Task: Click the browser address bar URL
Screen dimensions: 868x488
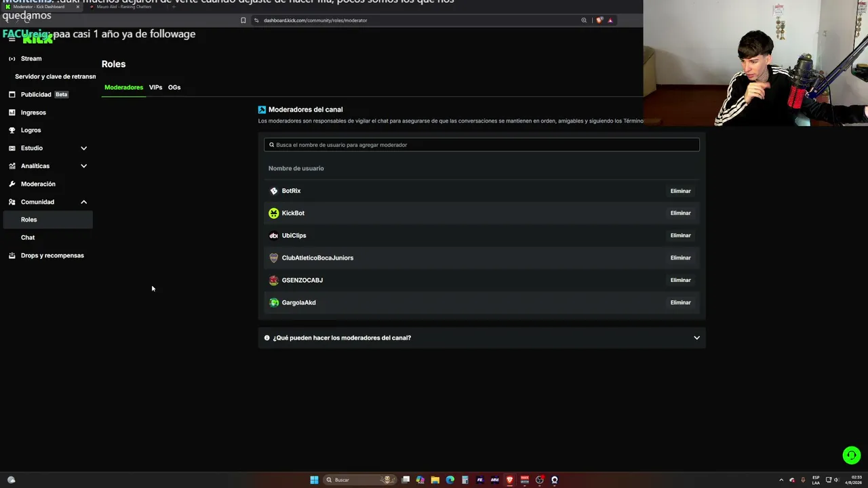Action: pyautogui.click(x=315, y=20)
